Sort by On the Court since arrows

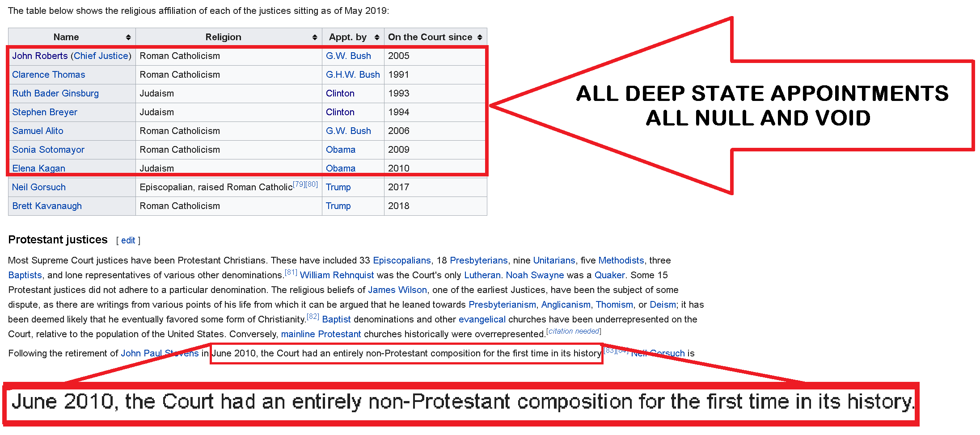click(480, 38)
